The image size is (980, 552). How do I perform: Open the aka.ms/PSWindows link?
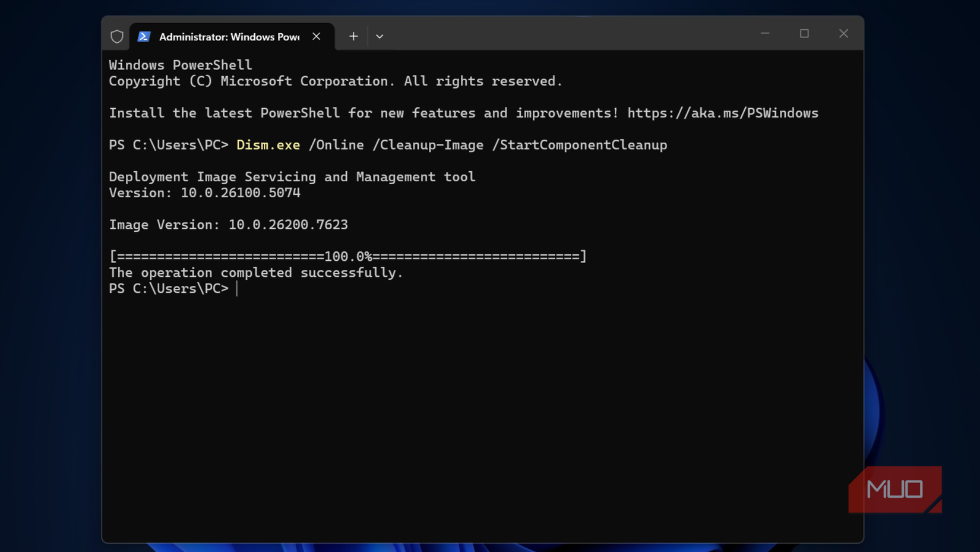723,113
